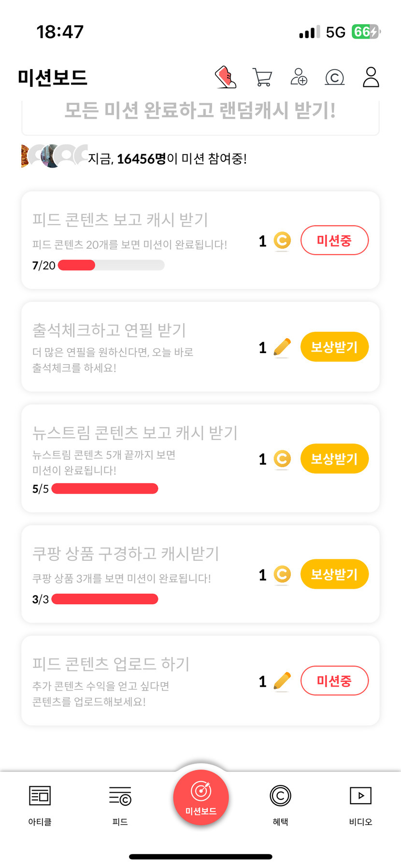Open the shopping cart
This screenshot has width=401, height=868.
point(262,77)
